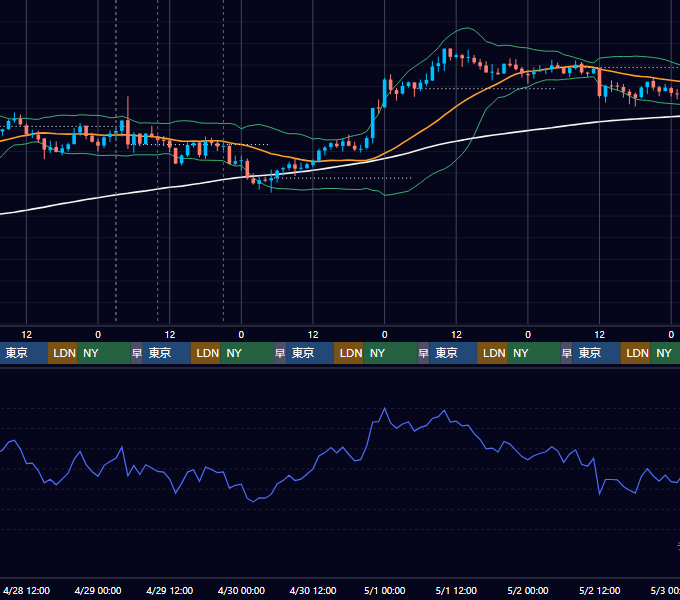Select the 東京 session block above 5/1 12:00

click(453, 353)
